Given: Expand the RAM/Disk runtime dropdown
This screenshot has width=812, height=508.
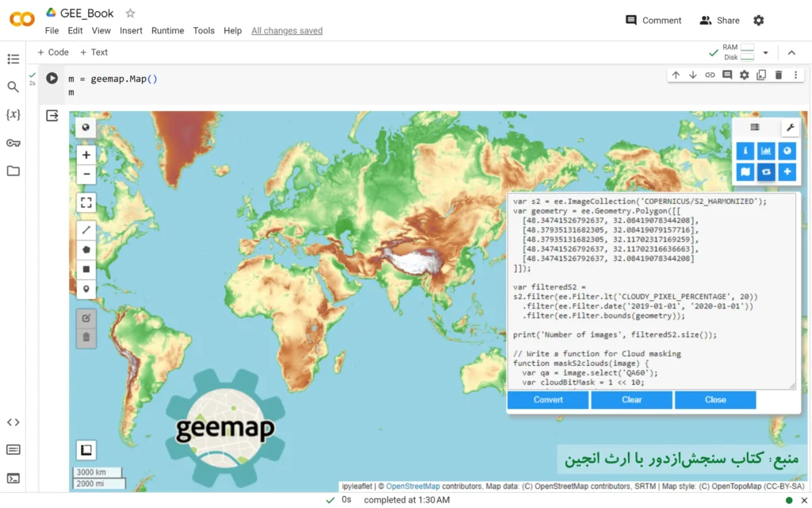Looking at the screenshot, I should pyautogui.click(x=765, y=52).
